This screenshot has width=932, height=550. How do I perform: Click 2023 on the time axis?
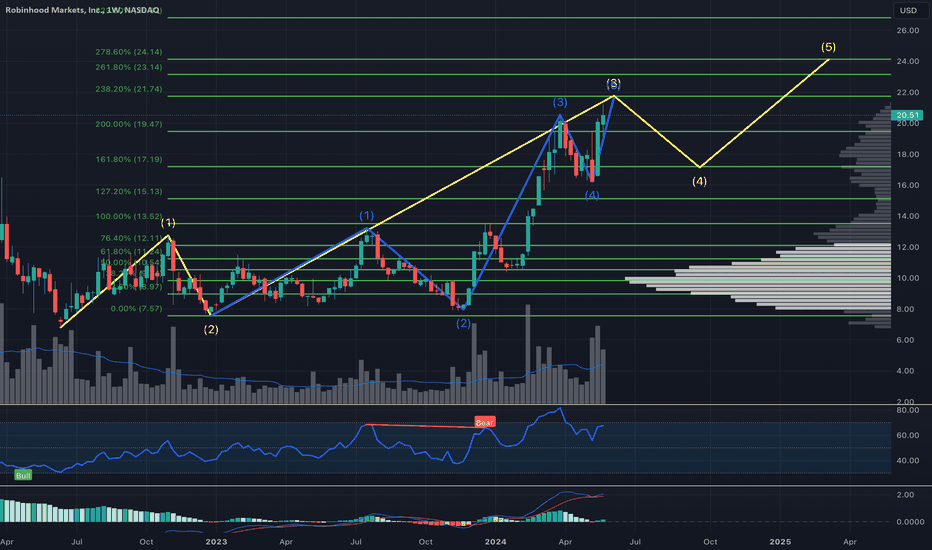pos(216,542)
